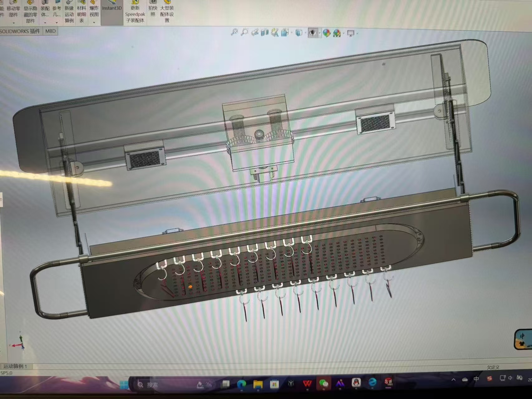Click the cloud icon in system tray
This screenshot has height=399, width=532.
pos(465,379)
